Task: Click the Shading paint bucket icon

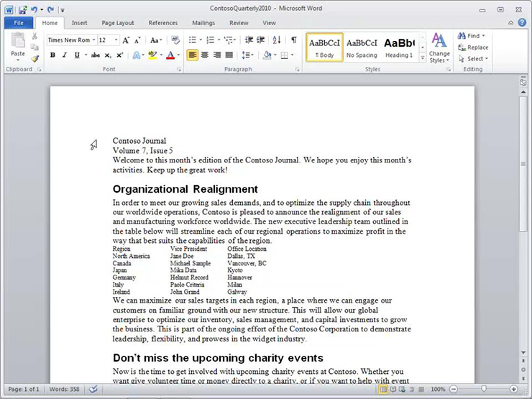Action: (x=267, y=55)
